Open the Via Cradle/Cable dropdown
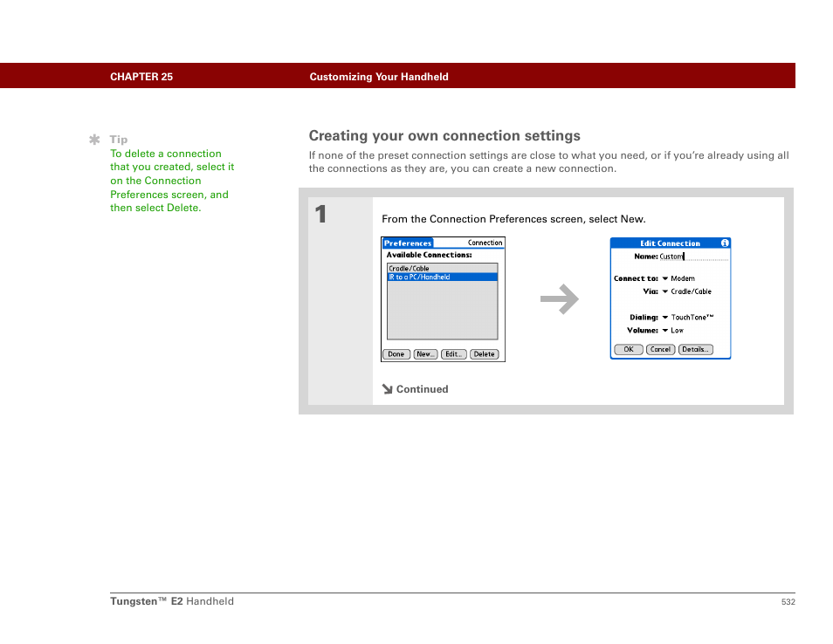833x644 pixels. click(686, 291)
